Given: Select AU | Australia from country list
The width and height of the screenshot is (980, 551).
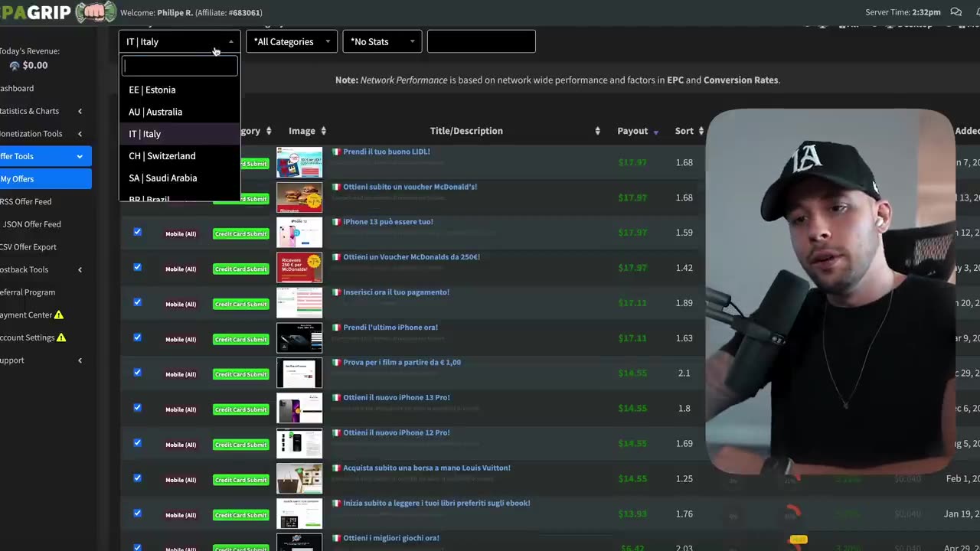Looking at the screenshot, I should 179,112.
